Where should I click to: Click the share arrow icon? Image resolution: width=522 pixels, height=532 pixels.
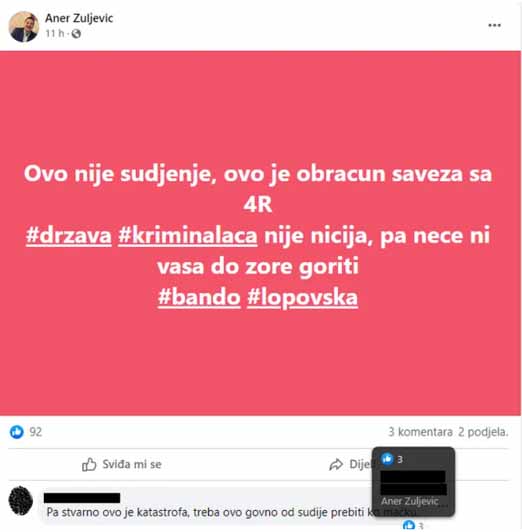336,464
